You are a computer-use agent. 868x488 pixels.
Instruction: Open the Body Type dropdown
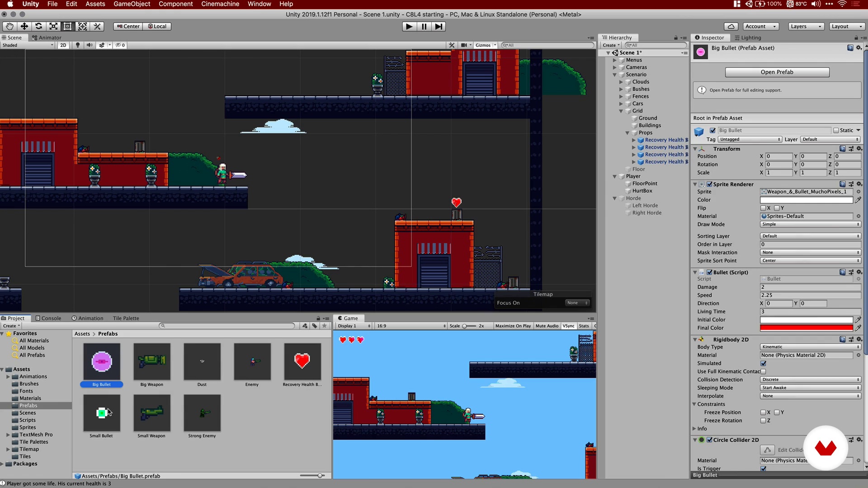pyautogui.click(x=810, y=347)
